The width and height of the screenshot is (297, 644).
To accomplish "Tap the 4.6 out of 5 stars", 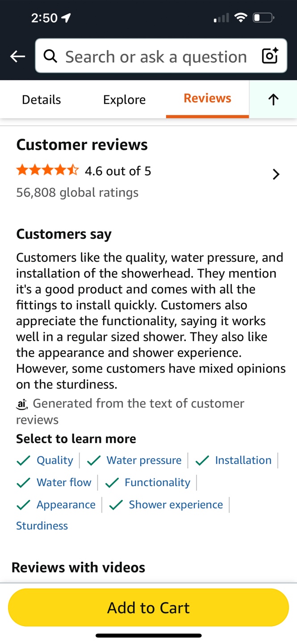I will pyautogui.click(x=117, y=170).
